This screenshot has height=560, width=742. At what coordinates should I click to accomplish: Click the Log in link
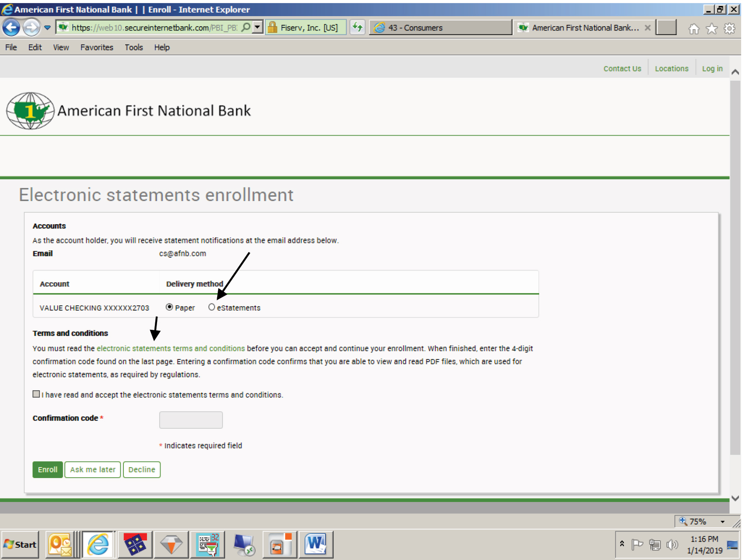pos(712,68)
